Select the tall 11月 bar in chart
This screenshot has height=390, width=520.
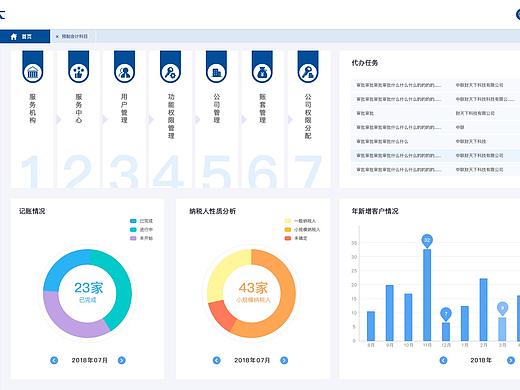pos(427,295)
